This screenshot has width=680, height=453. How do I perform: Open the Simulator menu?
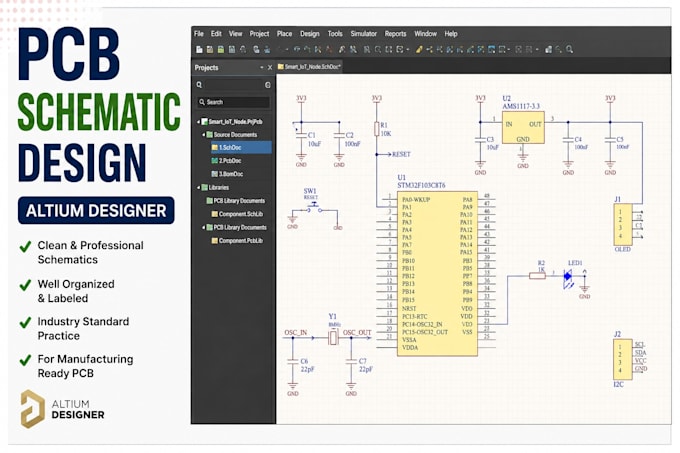pos(363,34)
